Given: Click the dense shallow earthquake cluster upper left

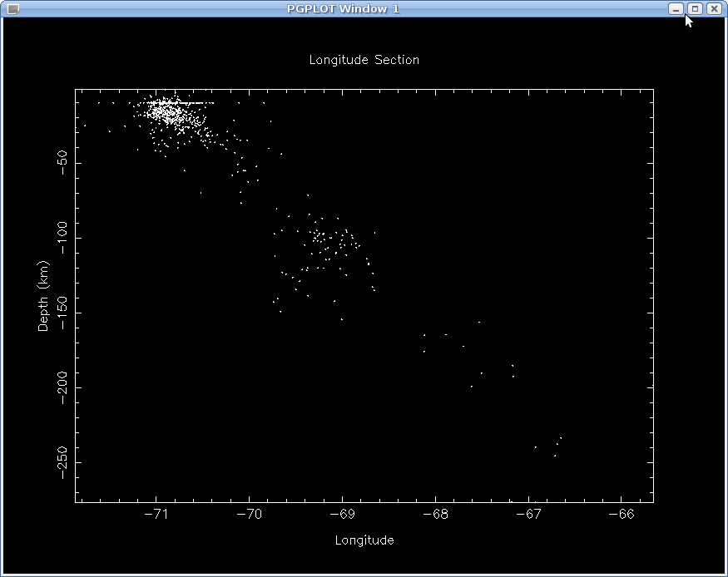Looking at the screenshot, I should [166, 112].
